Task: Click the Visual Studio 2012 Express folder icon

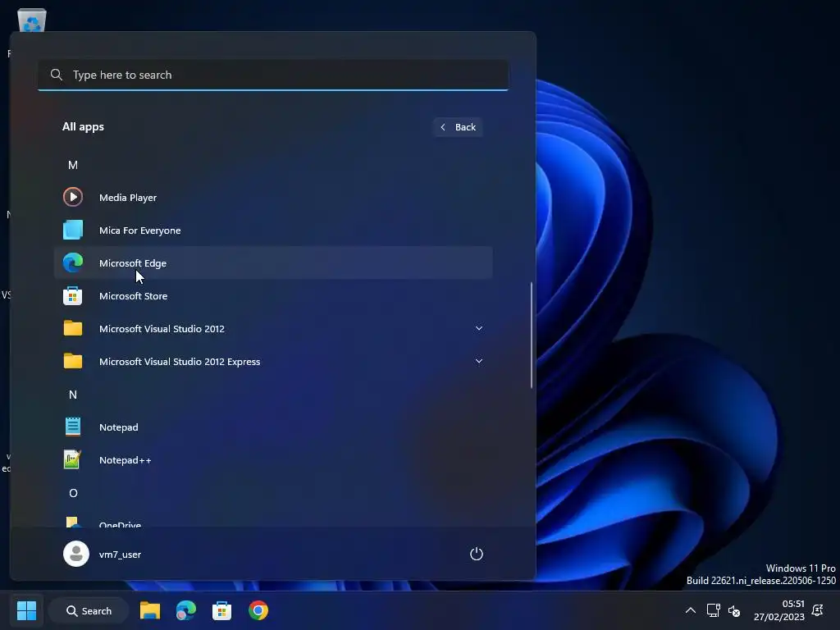Action: pyautogui.click(x=73, y=361)
